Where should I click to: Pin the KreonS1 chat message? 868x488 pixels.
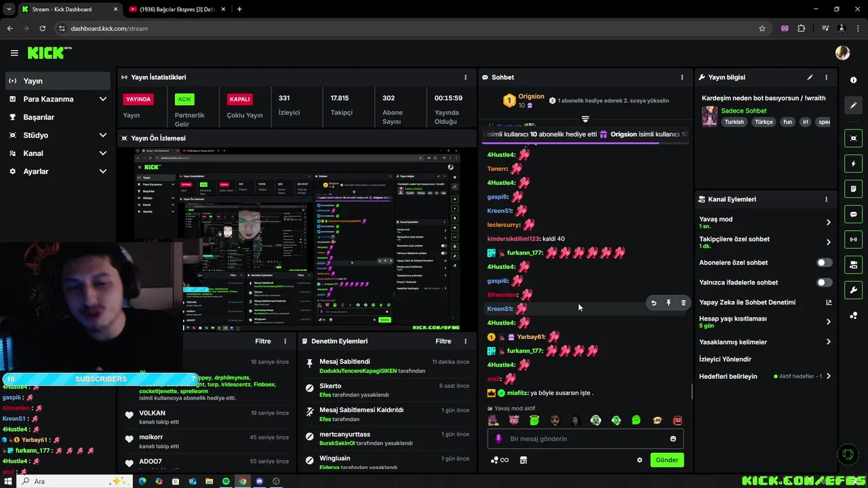click(669, 303)
